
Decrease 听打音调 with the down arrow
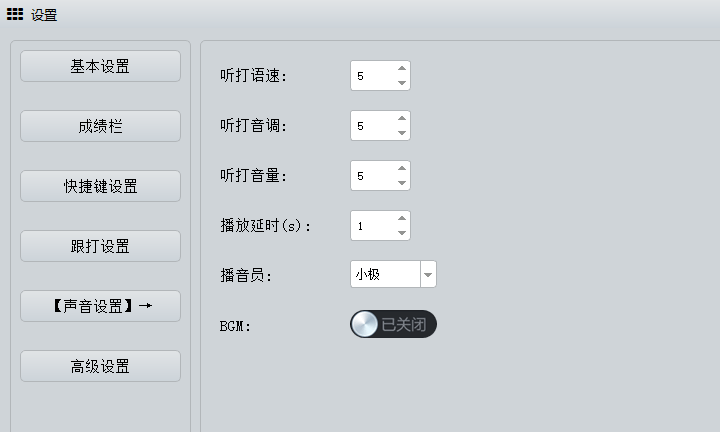[401, 133]
